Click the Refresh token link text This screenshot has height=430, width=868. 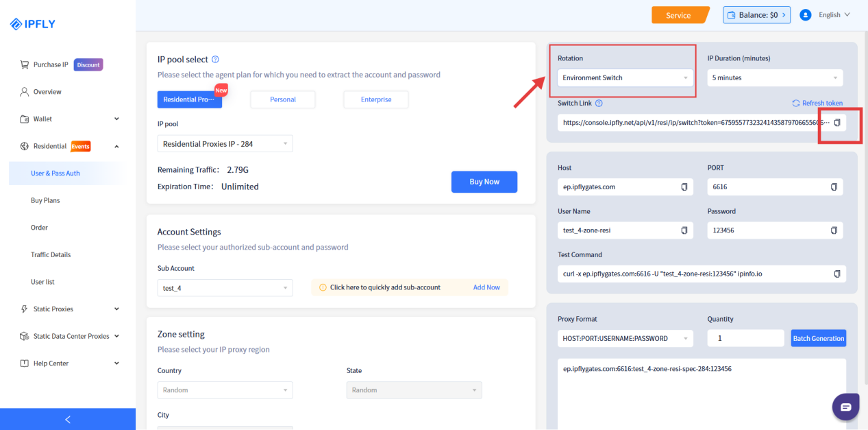(x=822, y=104)
